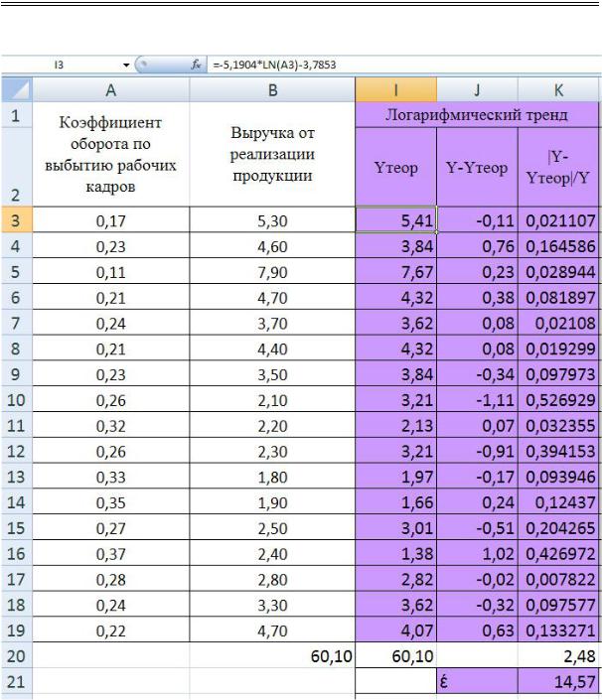The width and height of the screenshot is (602, 700).
Task: Select cell K10 with value 0,526929
Action: (558, 399)
